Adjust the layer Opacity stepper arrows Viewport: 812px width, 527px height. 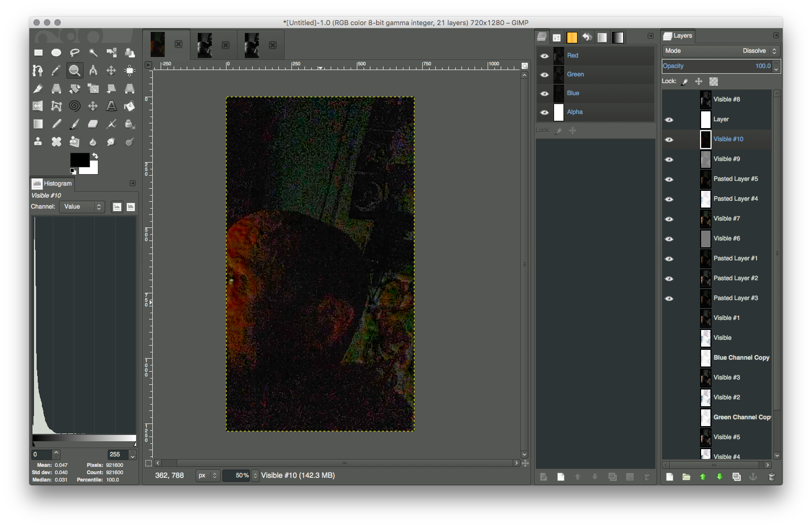point(776,66)
